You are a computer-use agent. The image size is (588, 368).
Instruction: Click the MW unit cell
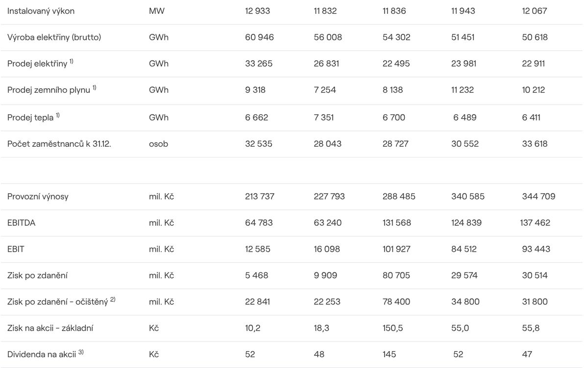coord(157,11)
